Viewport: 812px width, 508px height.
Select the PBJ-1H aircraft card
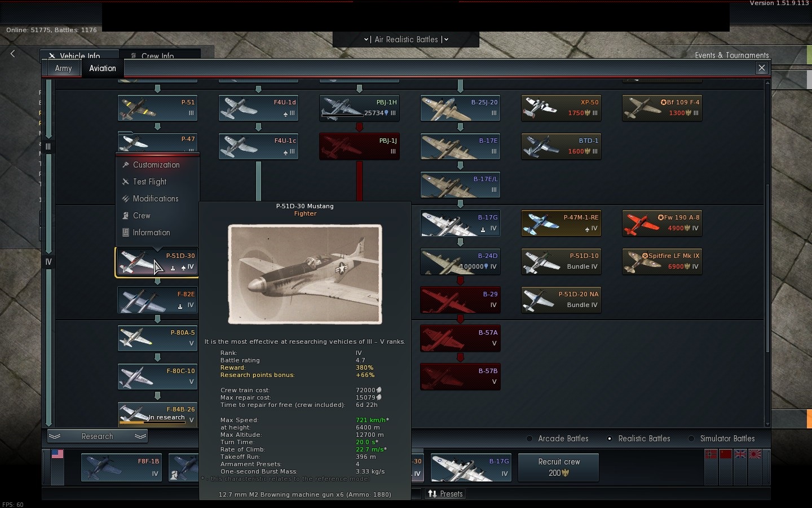tap(359, 108)
